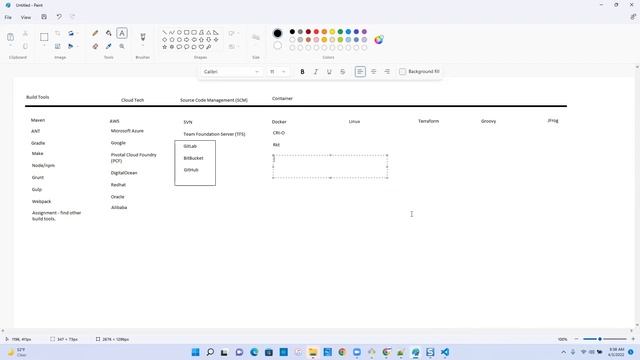Set text alignment to center
The width and height of the screenshot is (640, 360).
[x=373, y=71]
